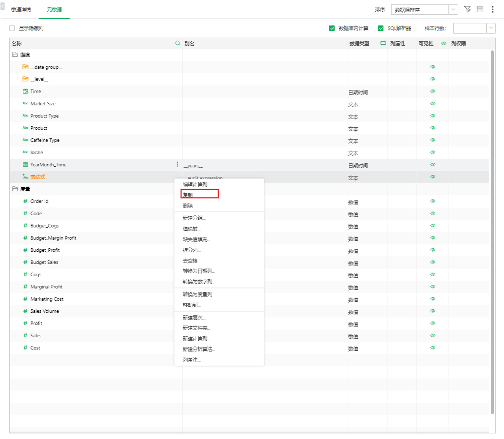Collapse the 维度 folder

pyautogui.click(x=15, y=55)
